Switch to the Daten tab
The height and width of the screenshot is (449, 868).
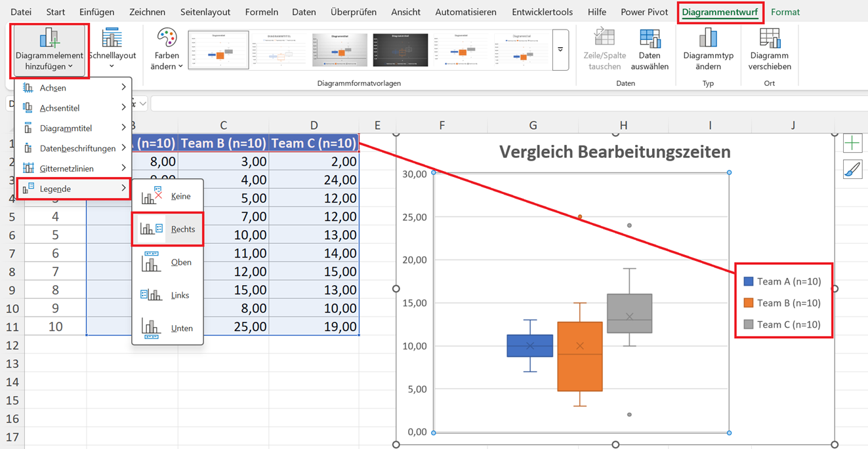[304, 12]
